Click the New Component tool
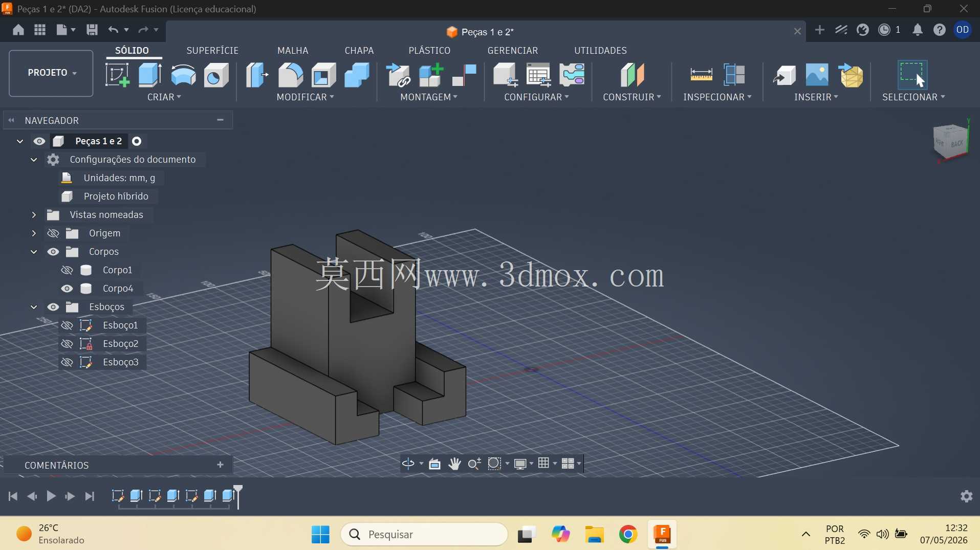Screen dimensions: 980x550 (x=431, y=75)
